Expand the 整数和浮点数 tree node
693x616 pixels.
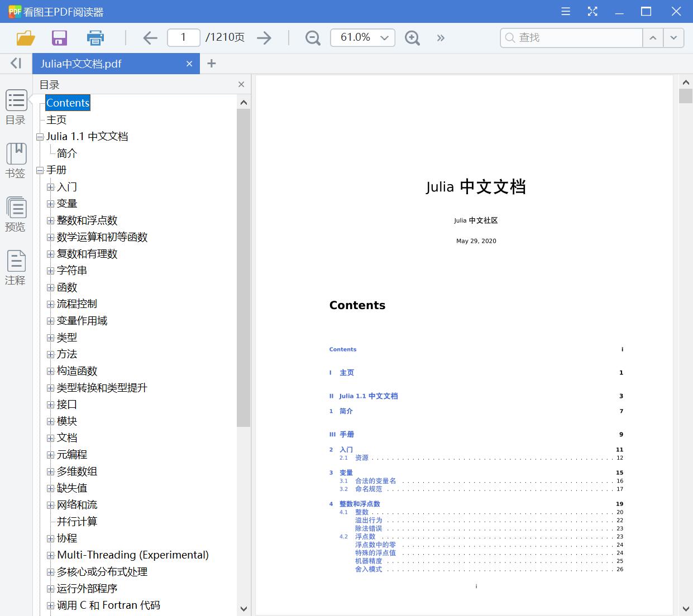coord(50,220)
